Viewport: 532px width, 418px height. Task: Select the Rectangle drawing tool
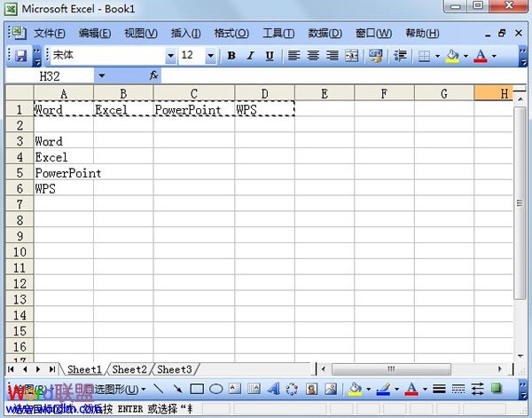[197, 389]
